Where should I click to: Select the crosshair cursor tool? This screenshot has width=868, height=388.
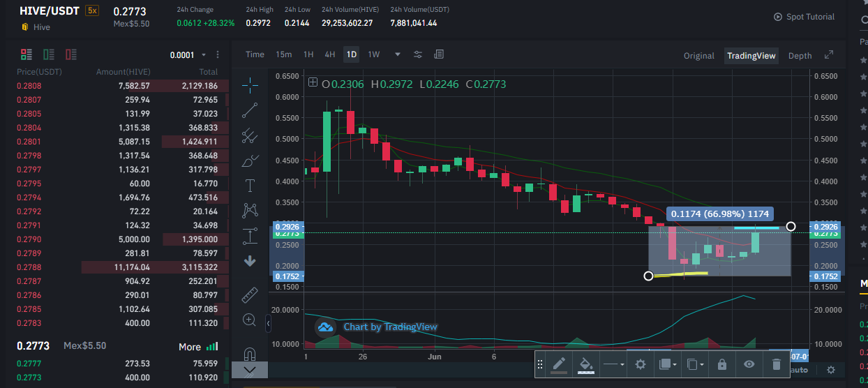[250, 84]
